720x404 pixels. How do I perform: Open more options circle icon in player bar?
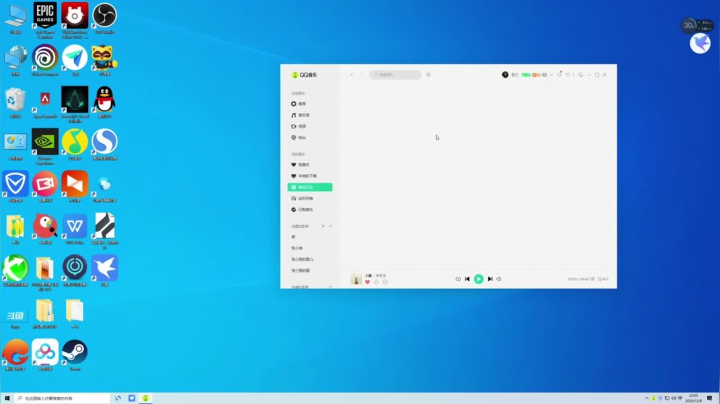(385, 282)
